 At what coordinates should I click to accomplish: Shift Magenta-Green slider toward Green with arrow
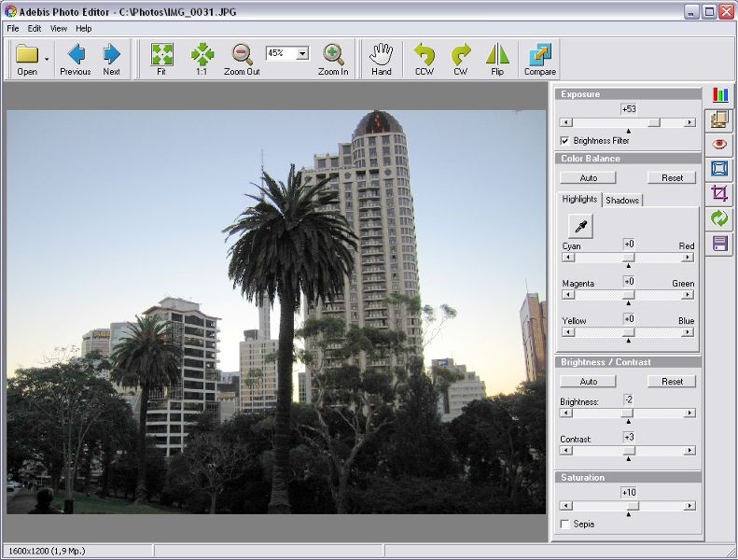click(x=688, y=295)
